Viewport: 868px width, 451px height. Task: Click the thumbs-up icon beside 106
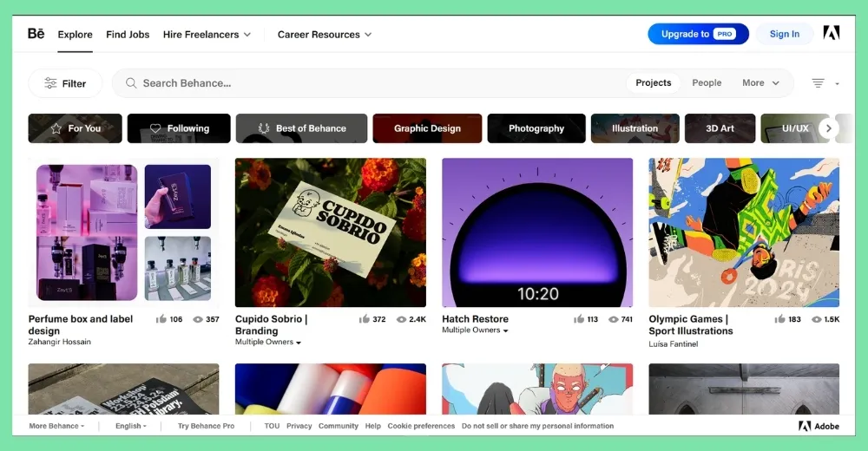coord(161,319)
